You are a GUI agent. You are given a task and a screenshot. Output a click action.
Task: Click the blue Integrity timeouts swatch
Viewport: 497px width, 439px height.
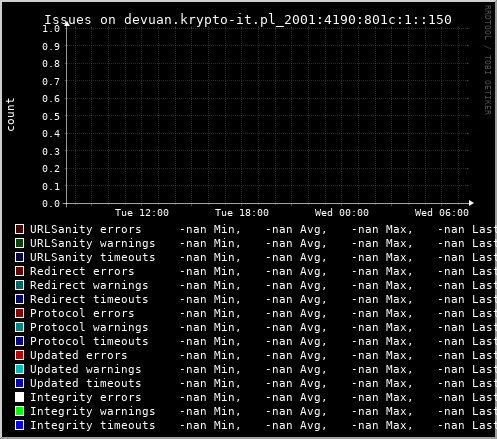20,425
